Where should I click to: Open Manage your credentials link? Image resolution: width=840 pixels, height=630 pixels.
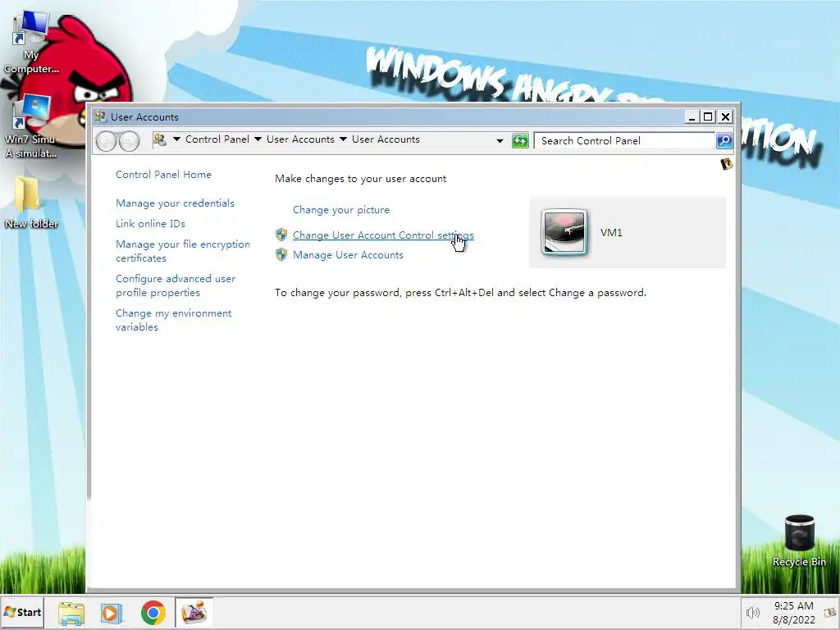click(x=176, y=203)
